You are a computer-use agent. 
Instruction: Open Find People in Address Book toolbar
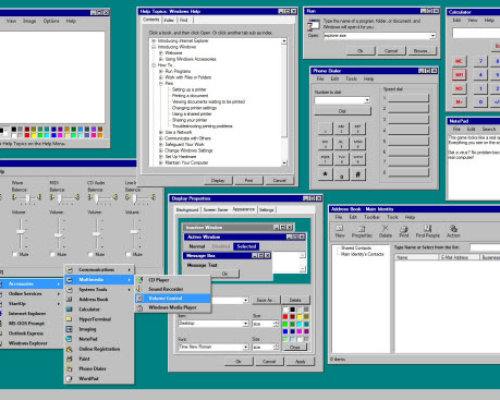pyautogui.click(x=427, y=231)
